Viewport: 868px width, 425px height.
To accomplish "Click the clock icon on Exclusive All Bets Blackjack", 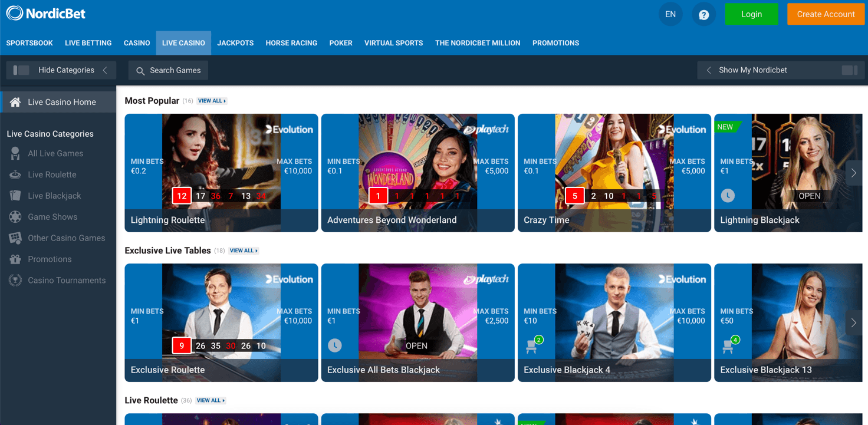I will pyautogui.click(x=335, y=345).
